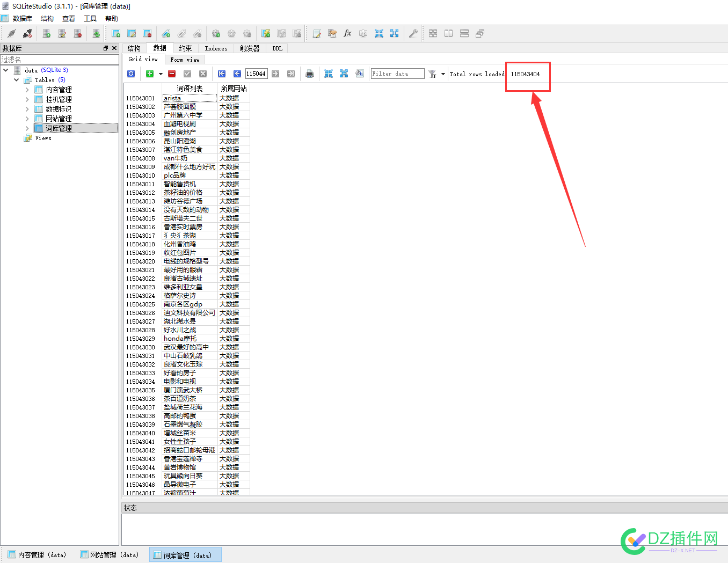Collapse the Tables (5) node
Viewport: 728px width, 563px height.
pos(17,79)
